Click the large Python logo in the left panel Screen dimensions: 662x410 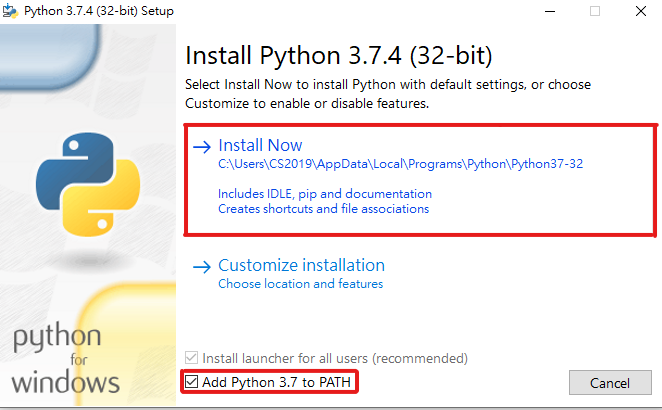point(82,182)
